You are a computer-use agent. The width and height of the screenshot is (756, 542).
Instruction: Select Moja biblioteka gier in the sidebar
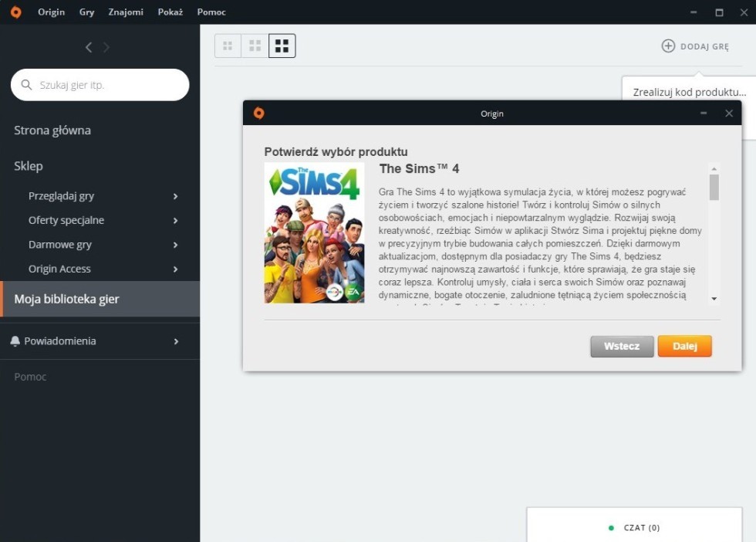[x=100, y=299]
